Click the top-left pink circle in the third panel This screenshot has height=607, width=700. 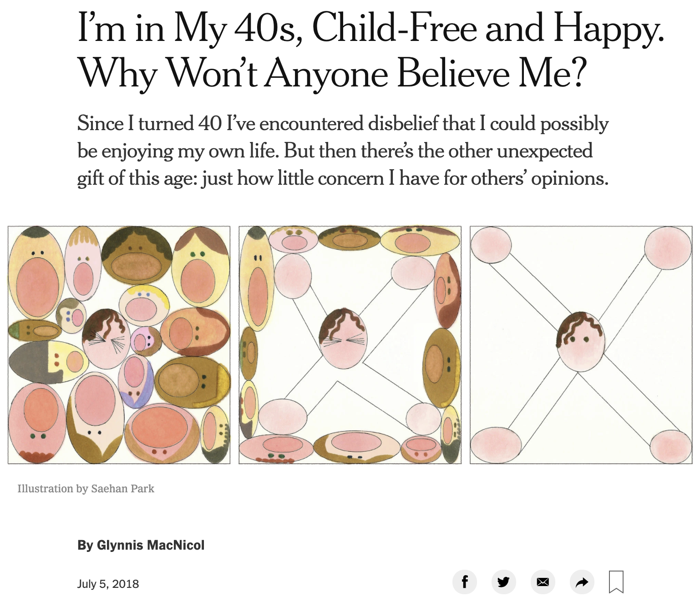[x=491, y=245]
